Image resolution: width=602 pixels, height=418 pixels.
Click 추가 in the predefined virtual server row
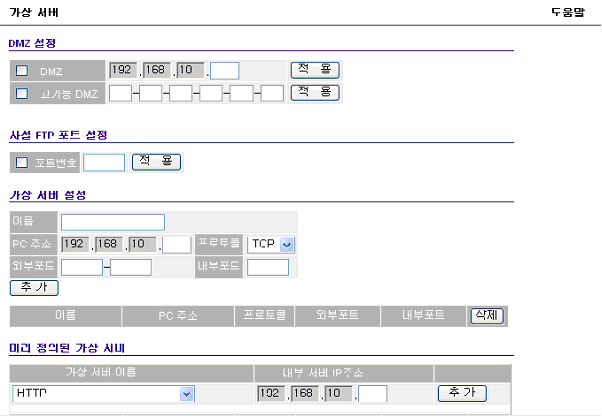click(x=462, y=393)
